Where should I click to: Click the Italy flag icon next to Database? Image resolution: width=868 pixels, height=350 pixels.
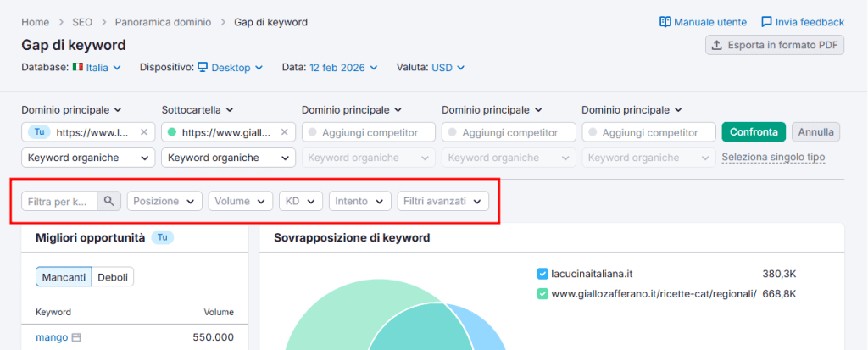pos(77,67)
